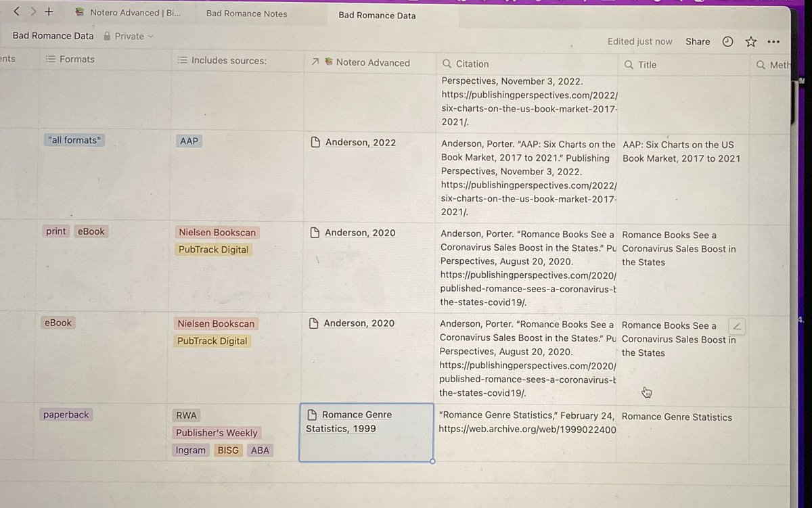Click the Publisher's Weekly tag

click(x=217, y=433)
